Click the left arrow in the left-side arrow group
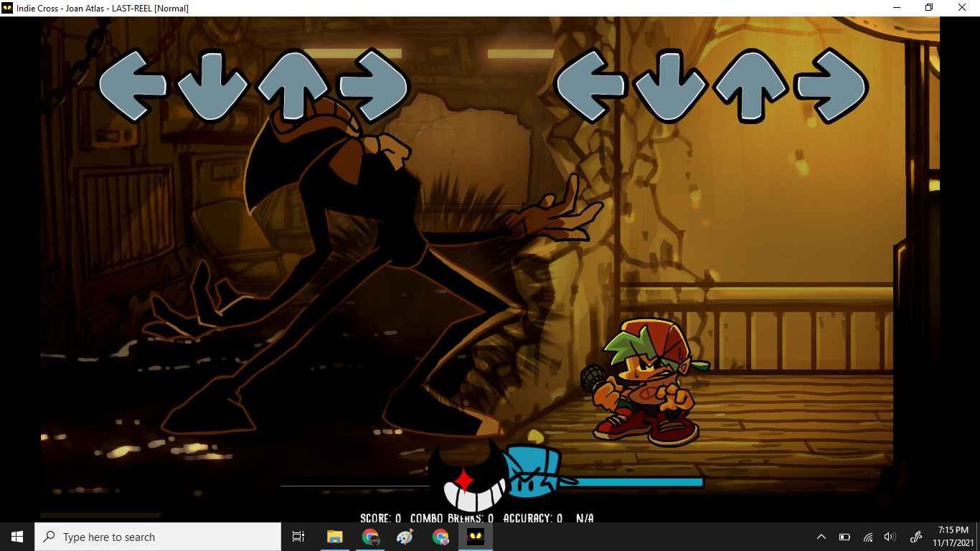Viewport: 980px width, 551px height. pyautogui.click(x=131, y=86)
